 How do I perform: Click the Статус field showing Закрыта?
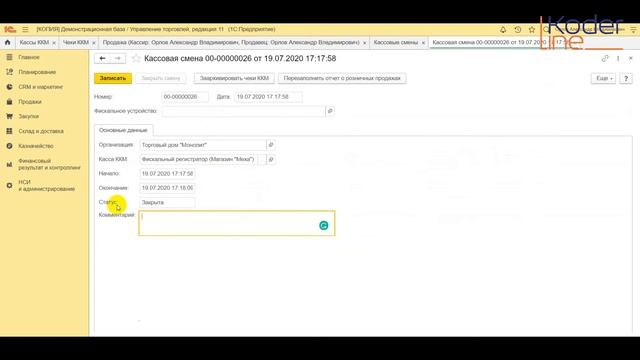[167, 202]
